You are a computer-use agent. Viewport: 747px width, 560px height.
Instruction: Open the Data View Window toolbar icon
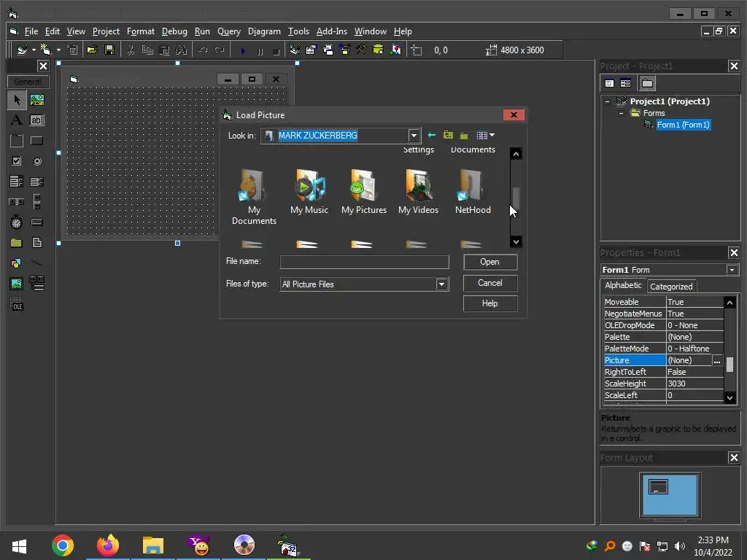pos(379,50)
